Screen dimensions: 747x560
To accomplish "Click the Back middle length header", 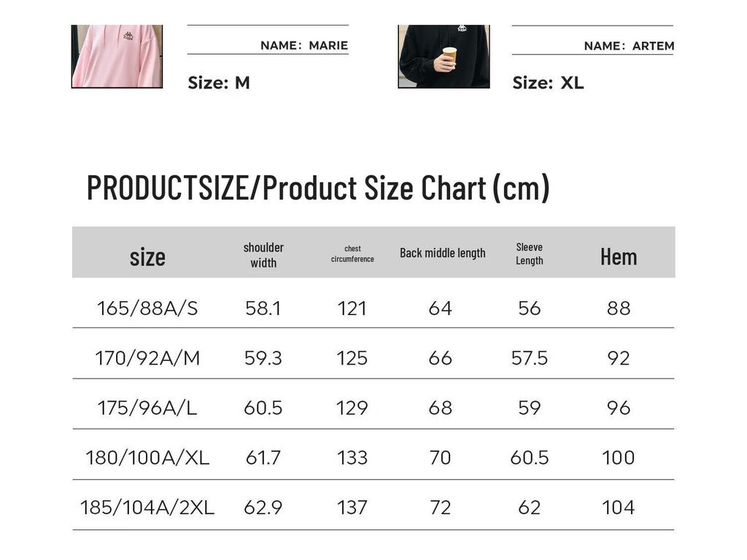I will click(x=443, y=253).
